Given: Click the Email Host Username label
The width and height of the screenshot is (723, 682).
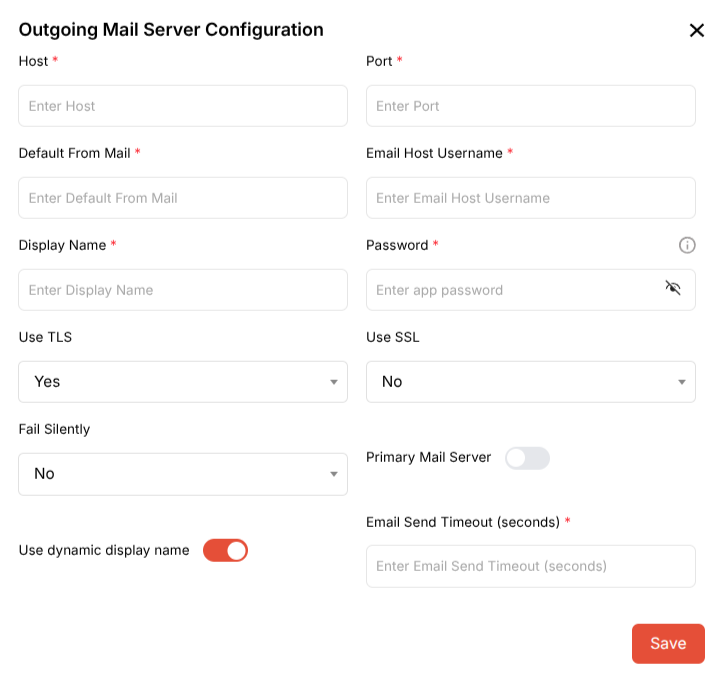Looking at the screenshot, I should click(434, 153).
